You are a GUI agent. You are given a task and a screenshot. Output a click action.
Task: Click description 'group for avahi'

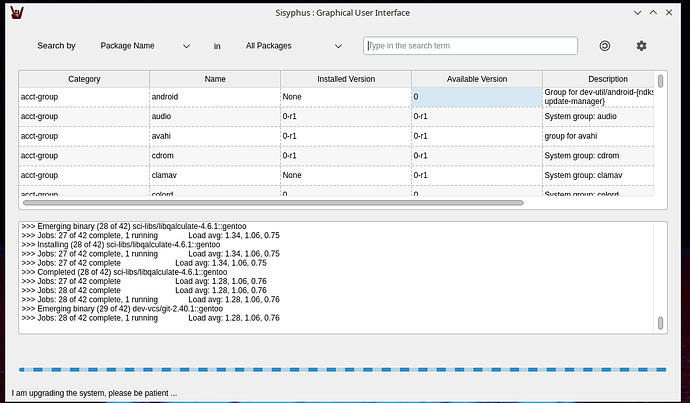(x=598, y=136)
